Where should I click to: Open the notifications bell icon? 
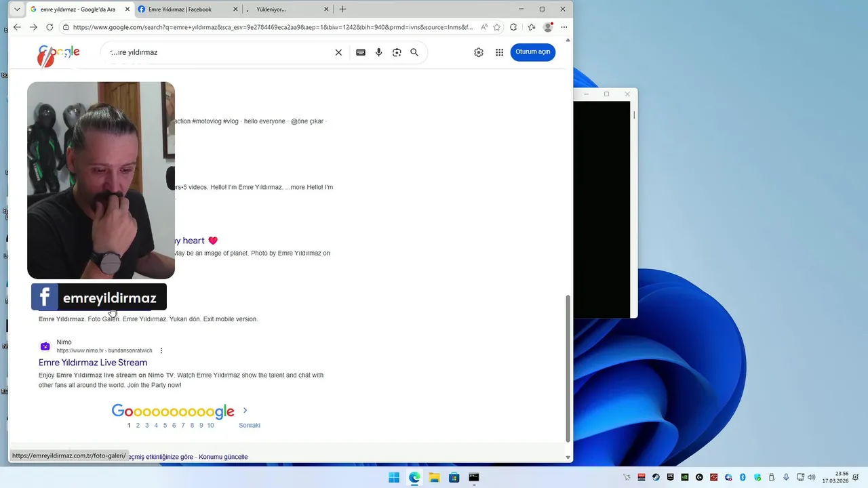[856, 477]
